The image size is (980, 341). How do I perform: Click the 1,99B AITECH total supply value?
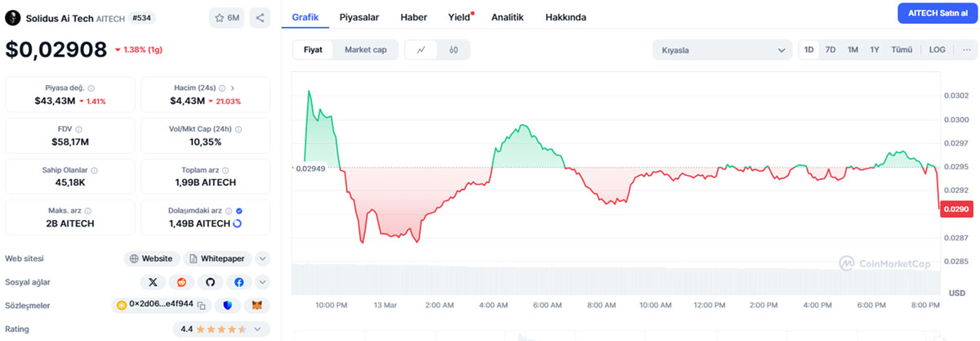pyautogui.click(x=205, y=182)
